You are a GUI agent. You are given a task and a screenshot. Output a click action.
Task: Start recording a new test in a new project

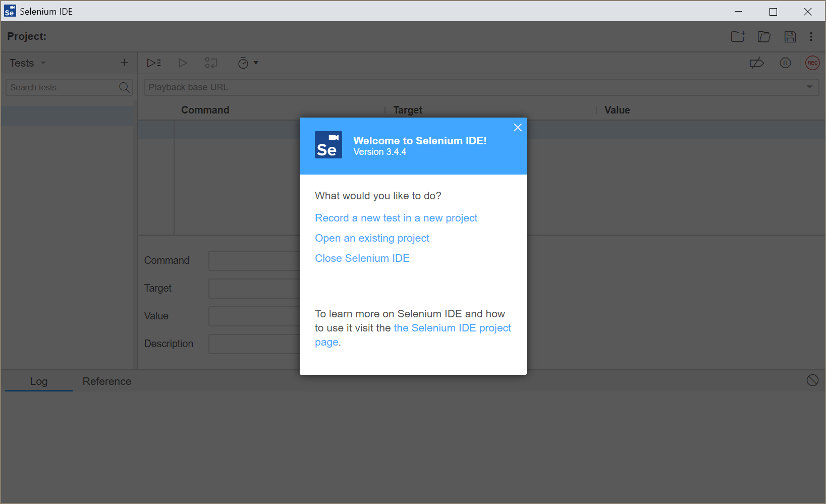pos(396,218)
